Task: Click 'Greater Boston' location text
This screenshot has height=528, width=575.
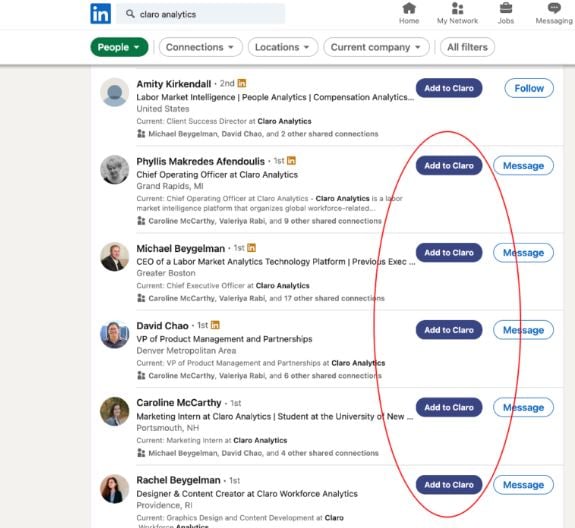Action: click(166, 273)
